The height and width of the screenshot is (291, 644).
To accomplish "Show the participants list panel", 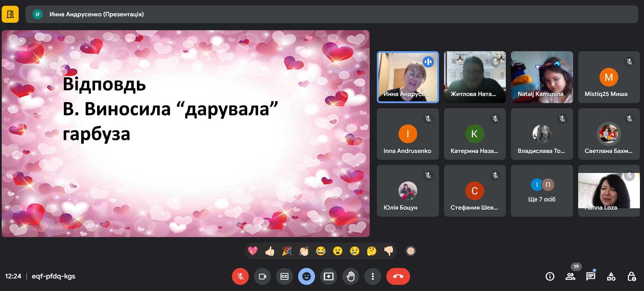I will pos(570,276).
